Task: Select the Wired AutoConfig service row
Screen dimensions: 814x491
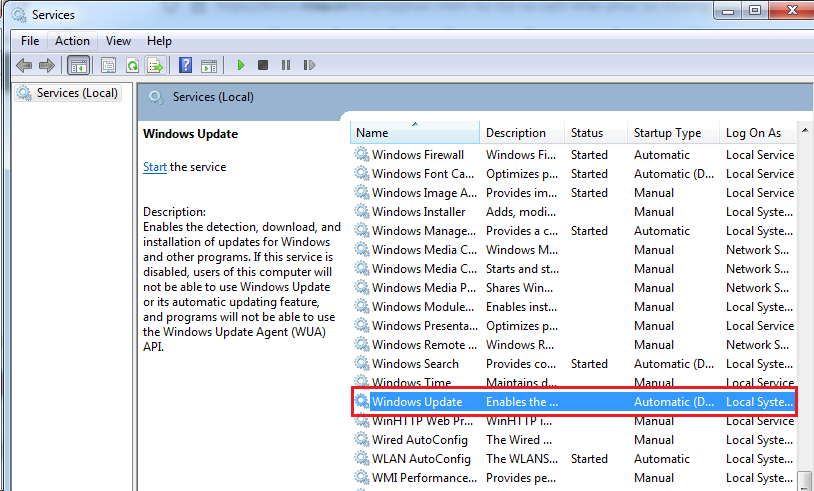Action: tap(574, 440)
